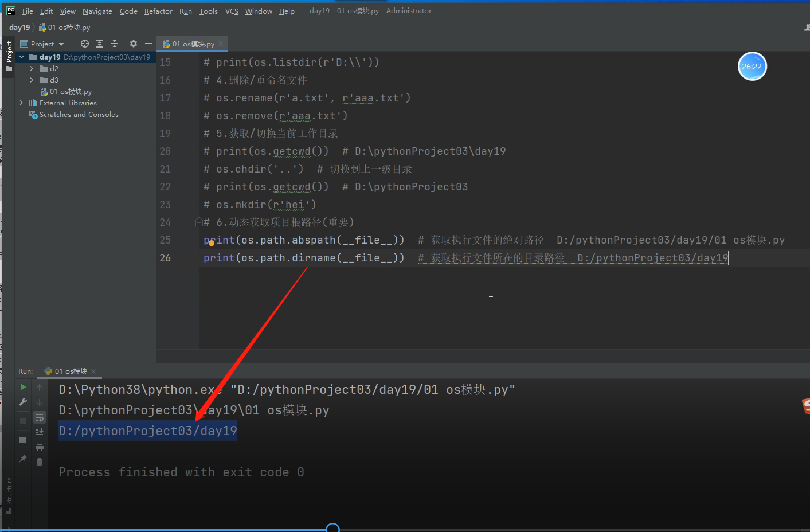The width and height of the screenshot is (810, 532).
Task: Select Scratches and Consoles item
Action: 73,114
